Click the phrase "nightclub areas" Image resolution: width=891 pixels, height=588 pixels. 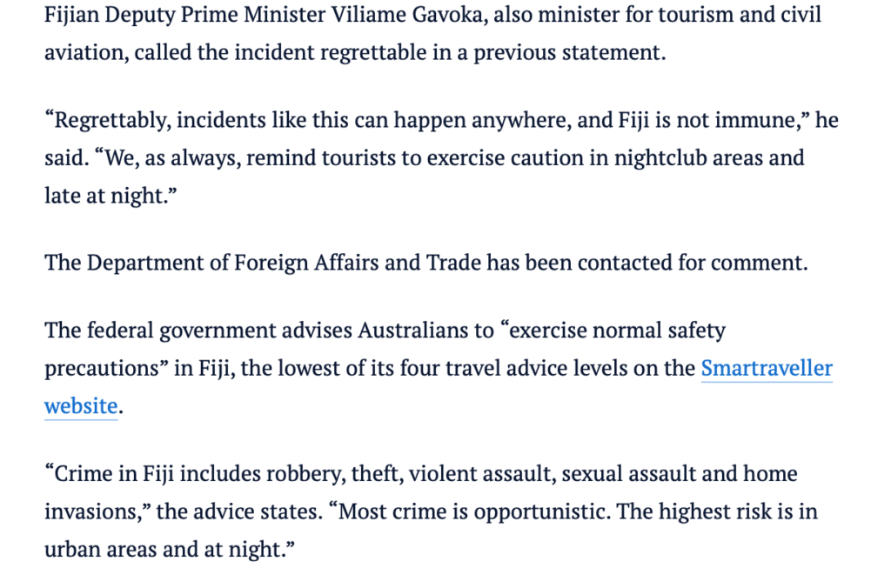point(654,158)
